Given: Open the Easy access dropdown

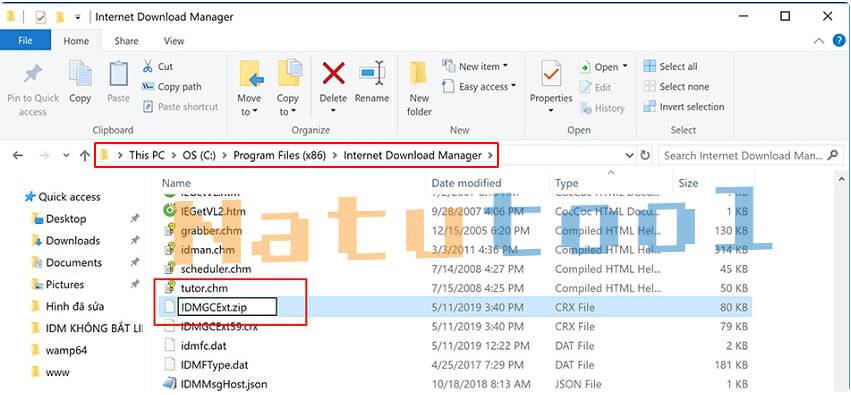Looking at the screenshot, I should 479,87.
